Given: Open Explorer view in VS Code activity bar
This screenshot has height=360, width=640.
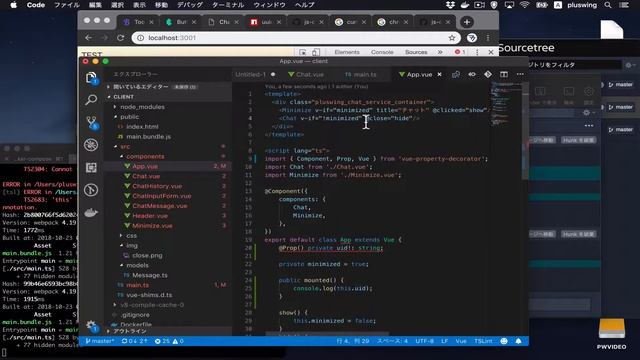Looking at the screenshot, I should (x=91, y=78).
